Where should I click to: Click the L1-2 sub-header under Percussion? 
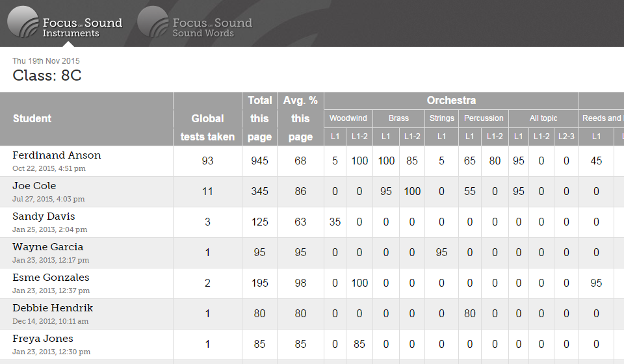click(x=495, y=136)
